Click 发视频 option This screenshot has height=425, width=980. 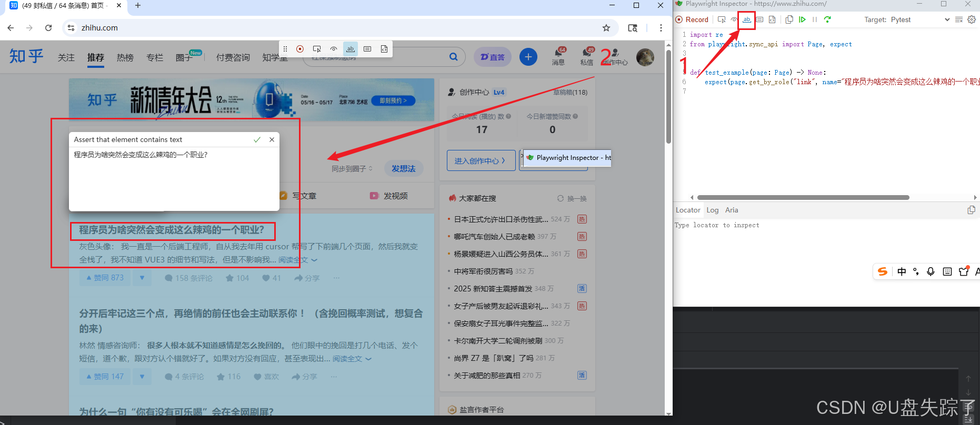(x=389, y=196)
